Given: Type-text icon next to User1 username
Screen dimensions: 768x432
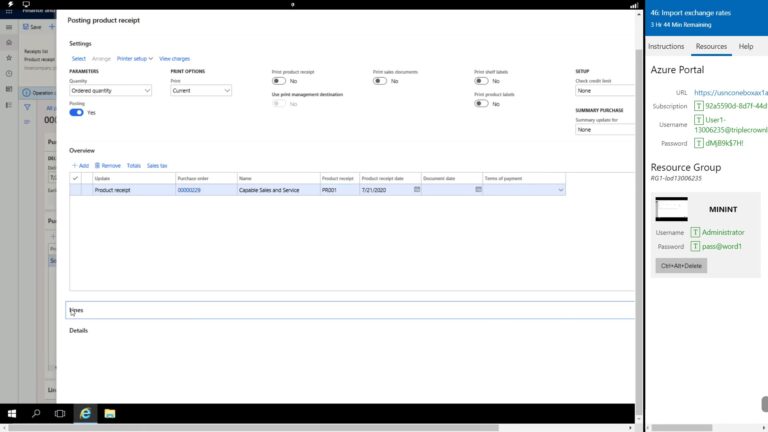Looking at the screenshot, I should click(698, 120).
